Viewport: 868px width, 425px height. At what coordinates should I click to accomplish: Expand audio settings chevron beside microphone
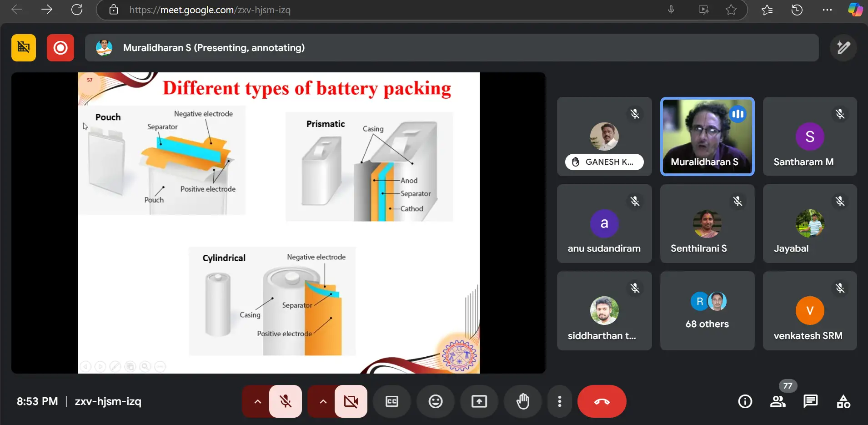(257, 401)
